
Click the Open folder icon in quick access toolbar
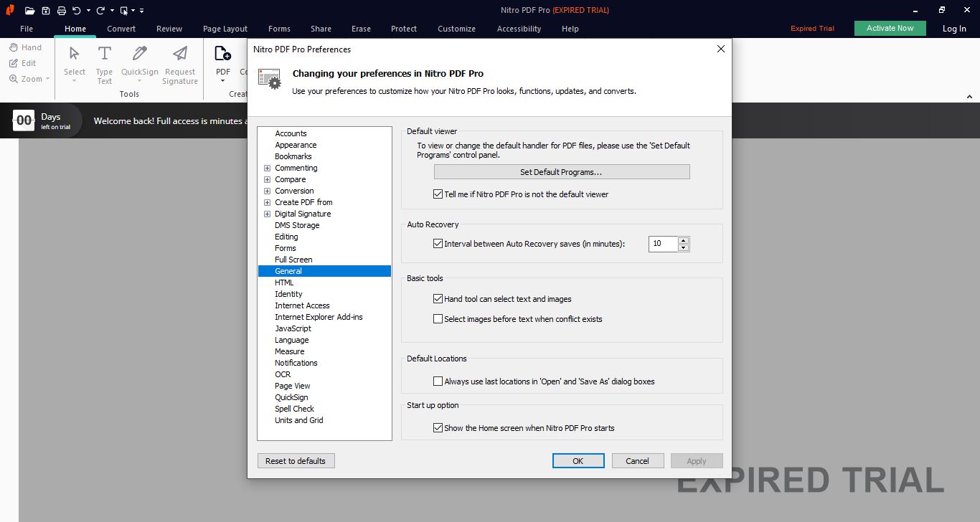tap(29, 10)
